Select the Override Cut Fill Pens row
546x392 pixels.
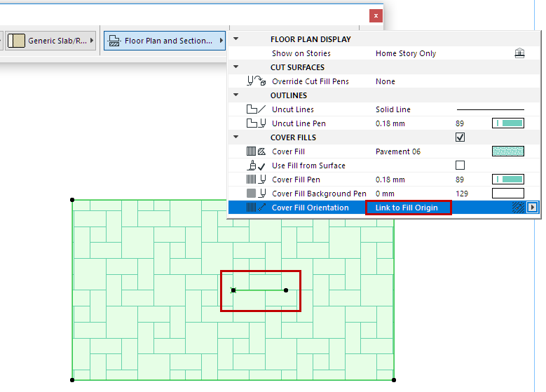click(x=383, y=81)
